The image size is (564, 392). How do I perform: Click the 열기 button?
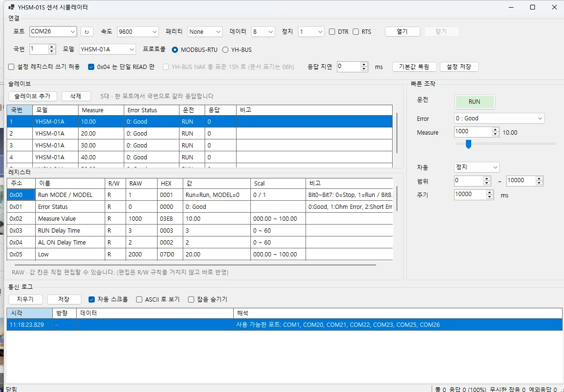pos(403,32)
